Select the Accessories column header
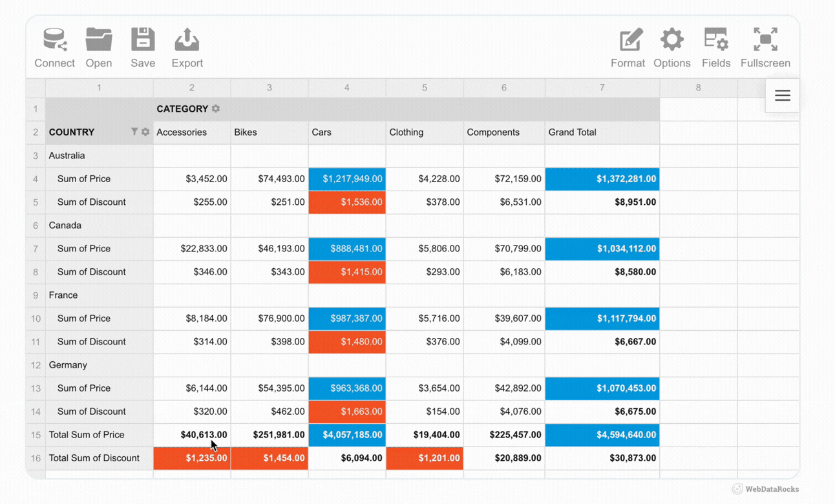Screen dimensions: 835x504 pos(182,132)
